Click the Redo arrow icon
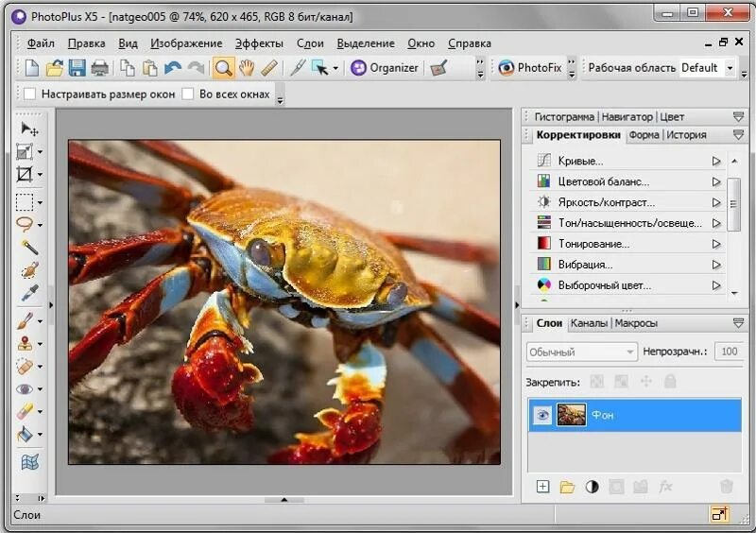 (196, 68)
